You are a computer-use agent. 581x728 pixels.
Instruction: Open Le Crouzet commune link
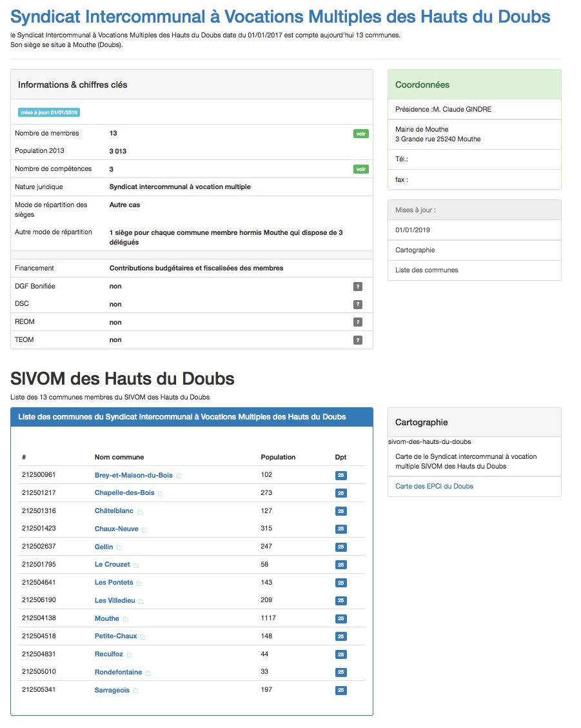pos(112,565)
